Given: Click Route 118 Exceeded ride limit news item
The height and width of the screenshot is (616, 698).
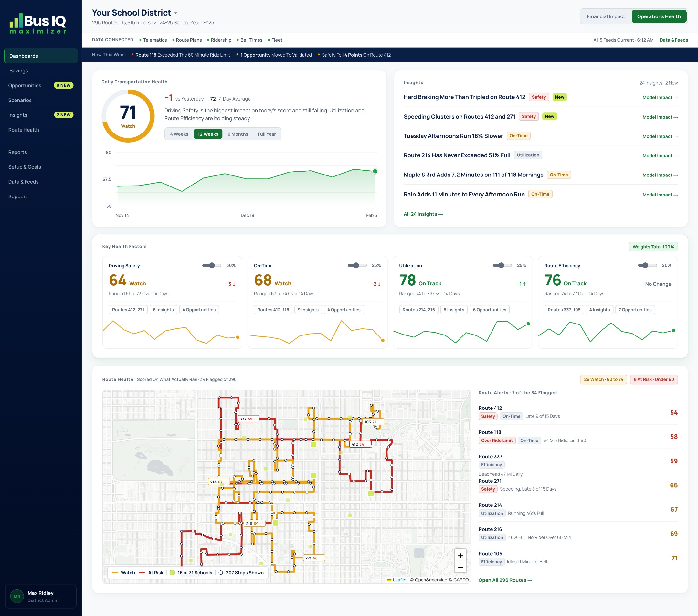Looking at the screenshot, I should tap(181, 55).
